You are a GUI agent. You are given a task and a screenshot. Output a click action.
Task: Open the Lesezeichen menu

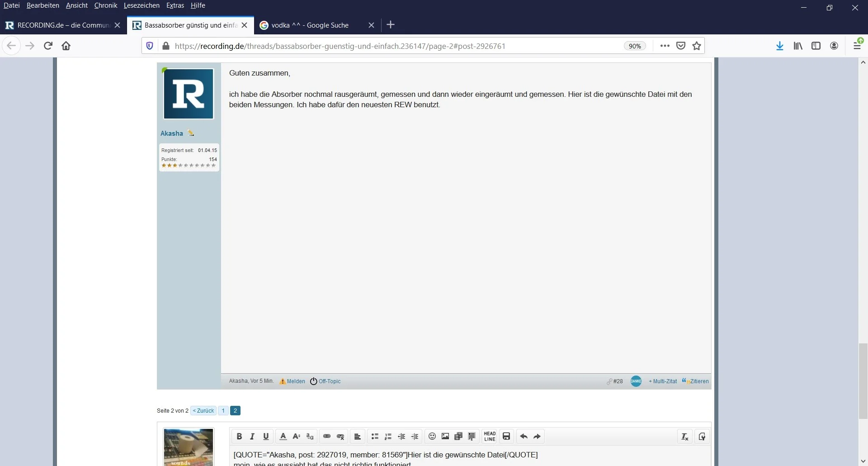click(142, 5)
